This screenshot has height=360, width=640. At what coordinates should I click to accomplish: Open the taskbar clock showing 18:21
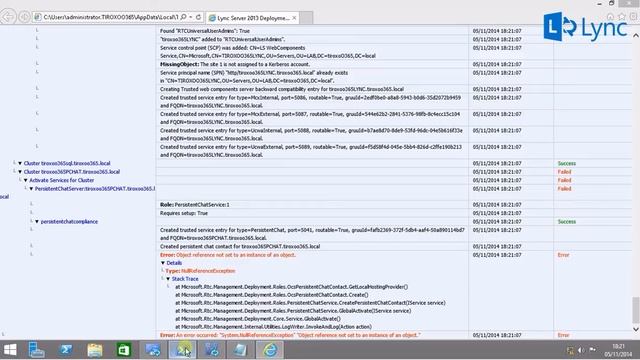[x=618, y=350]
